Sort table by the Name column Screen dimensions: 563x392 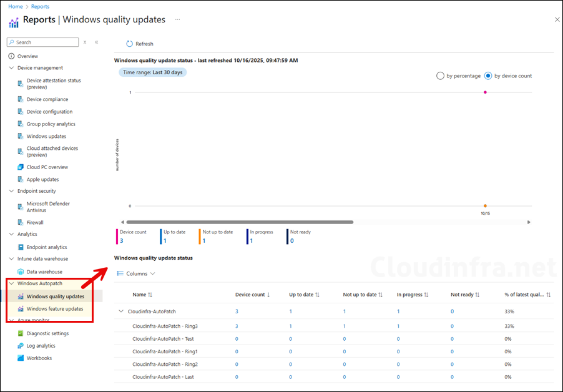coord(143,295)
